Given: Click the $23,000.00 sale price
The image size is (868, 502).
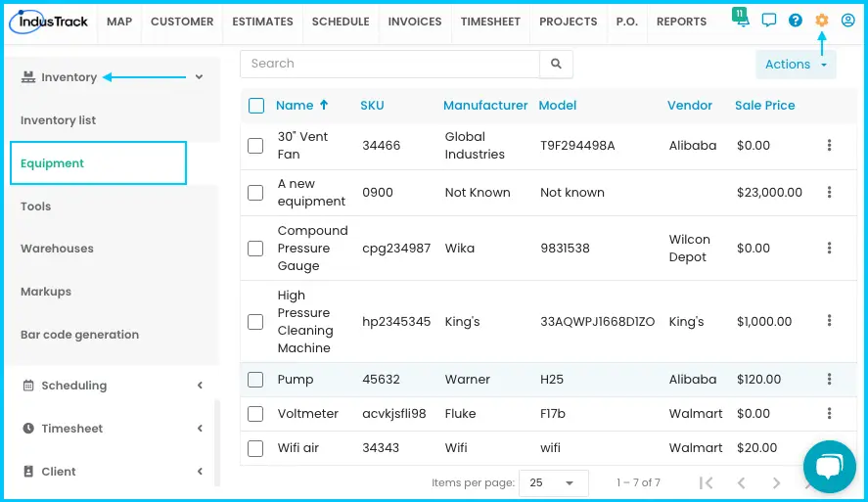Looking at the screenshot, I should 769,193.
